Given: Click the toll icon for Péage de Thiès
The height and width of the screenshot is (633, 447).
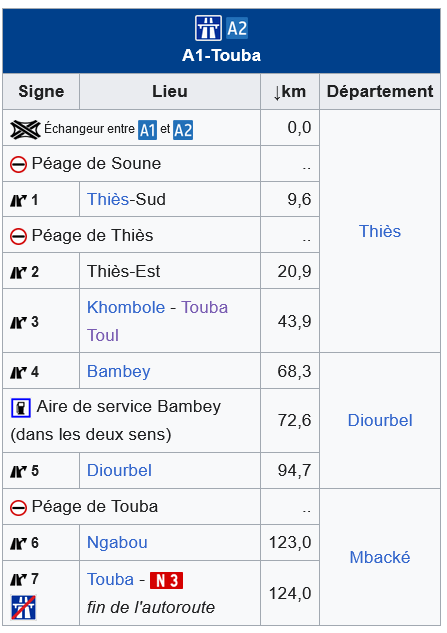Looking at the screenshot, I should click(x=18, y=236).
